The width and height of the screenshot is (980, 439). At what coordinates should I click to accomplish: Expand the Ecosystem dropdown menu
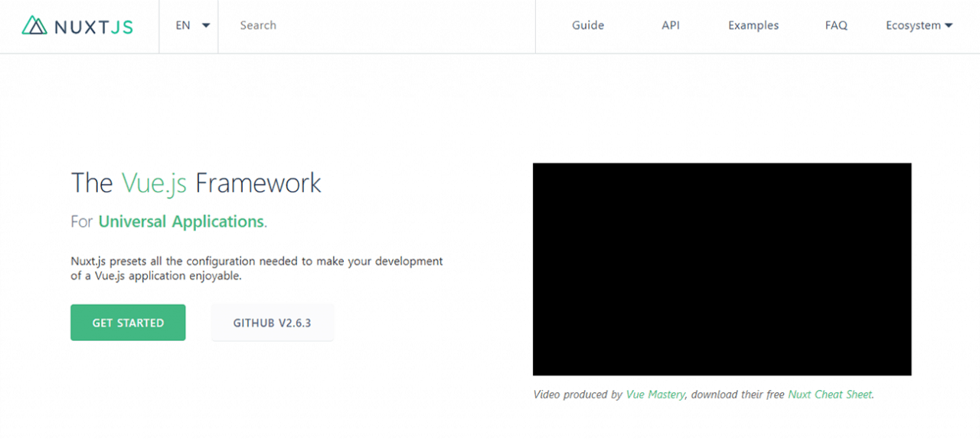point(919,25)
